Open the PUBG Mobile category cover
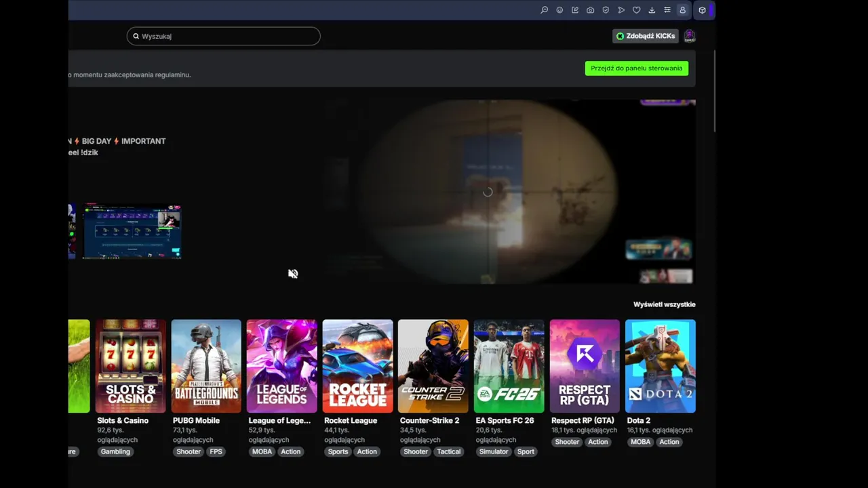 coord(206,366)
